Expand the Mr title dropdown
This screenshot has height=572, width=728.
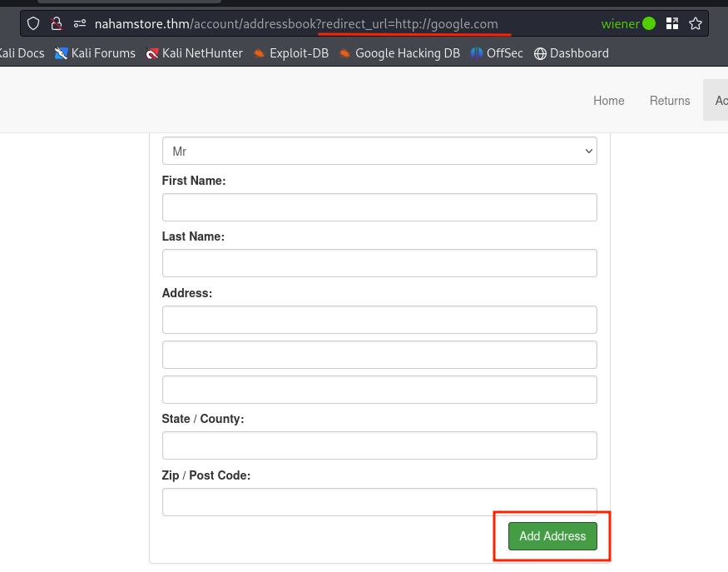tap(379, 151)
